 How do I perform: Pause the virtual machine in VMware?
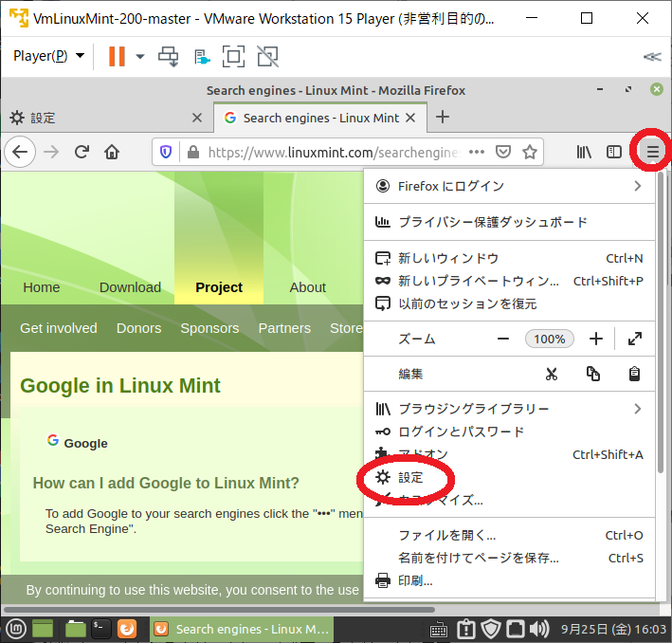point(117,56)
